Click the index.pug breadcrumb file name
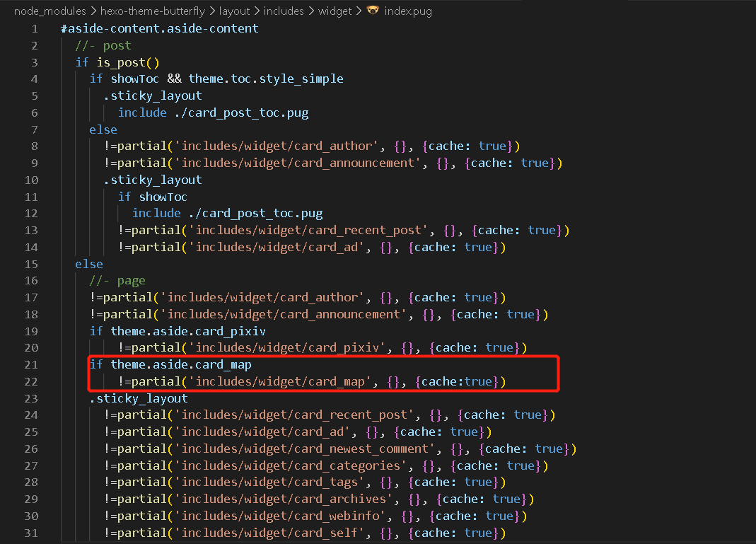 click(x=408, y=11)
